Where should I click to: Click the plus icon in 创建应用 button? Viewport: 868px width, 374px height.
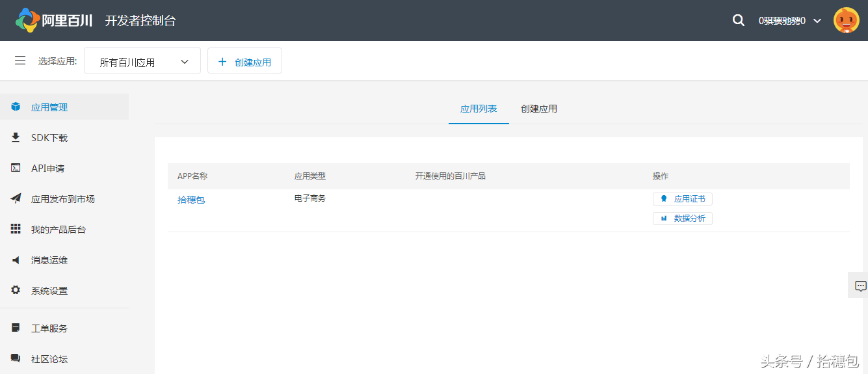pos(222,62)
